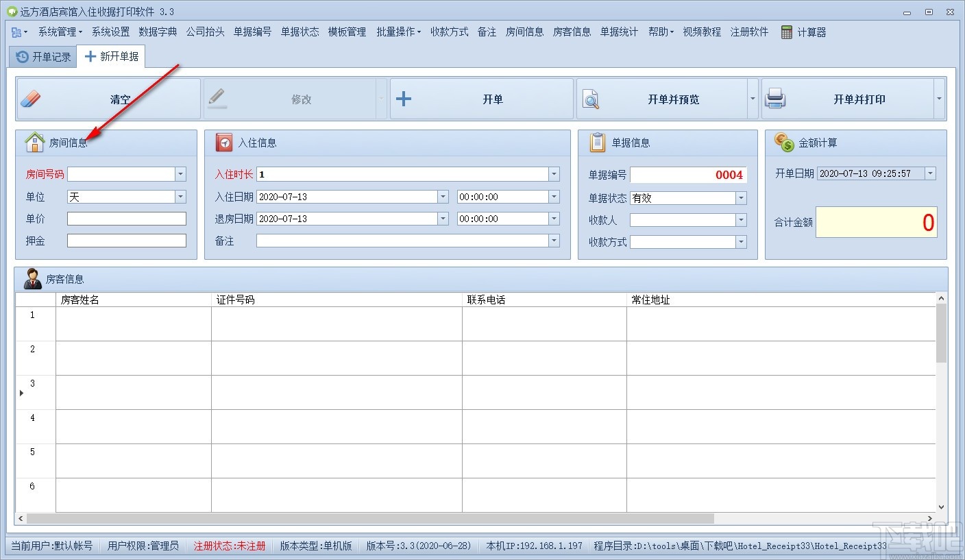Open the 批量操作 menu

pyautogui.click(x=398, y=32)
